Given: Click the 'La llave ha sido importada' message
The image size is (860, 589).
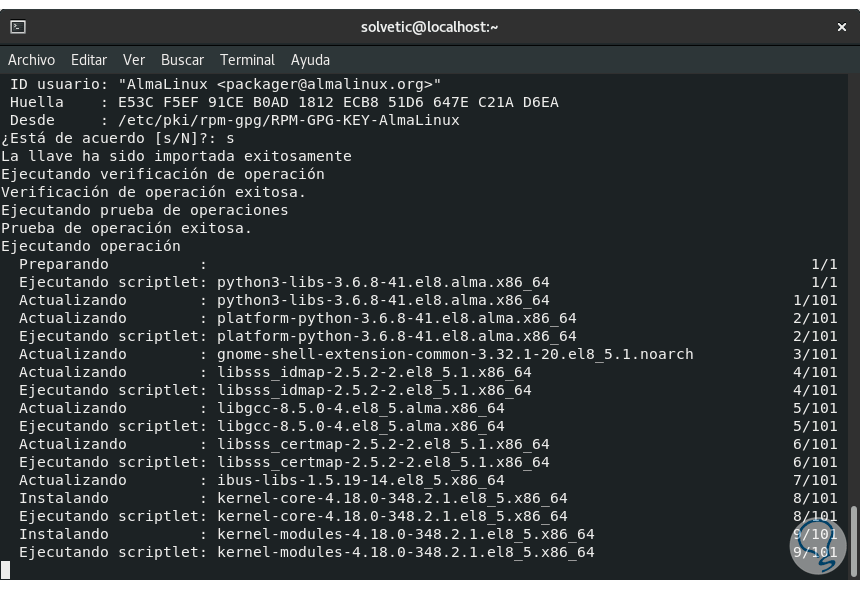Looking at the screenshot, I should pyautogui.click(x=176, y=156).
